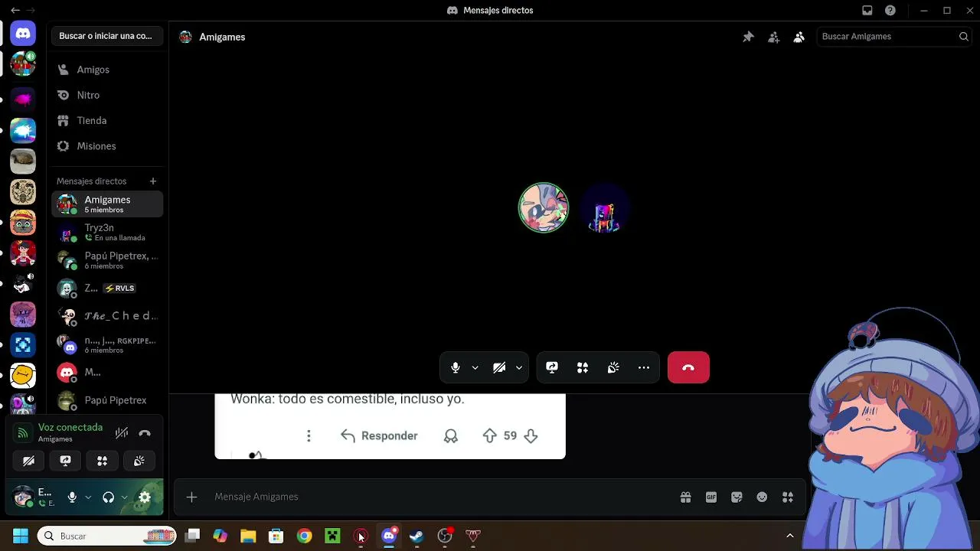This screenshot has height=551, width=980.
Task: Click the Windows taskbar Buscar box
Action: pyautogui.click(x=107, y=536)
